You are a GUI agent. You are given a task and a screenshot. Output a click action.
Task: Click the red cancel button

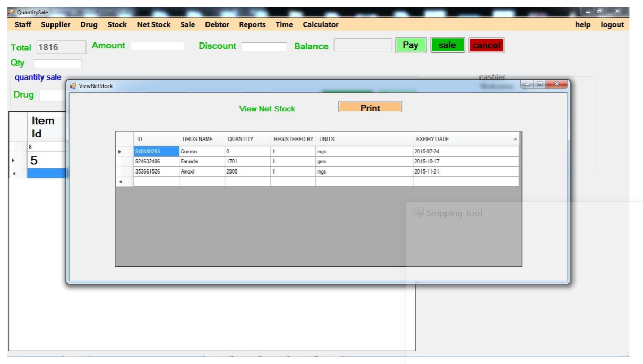[x=486, y=45]
